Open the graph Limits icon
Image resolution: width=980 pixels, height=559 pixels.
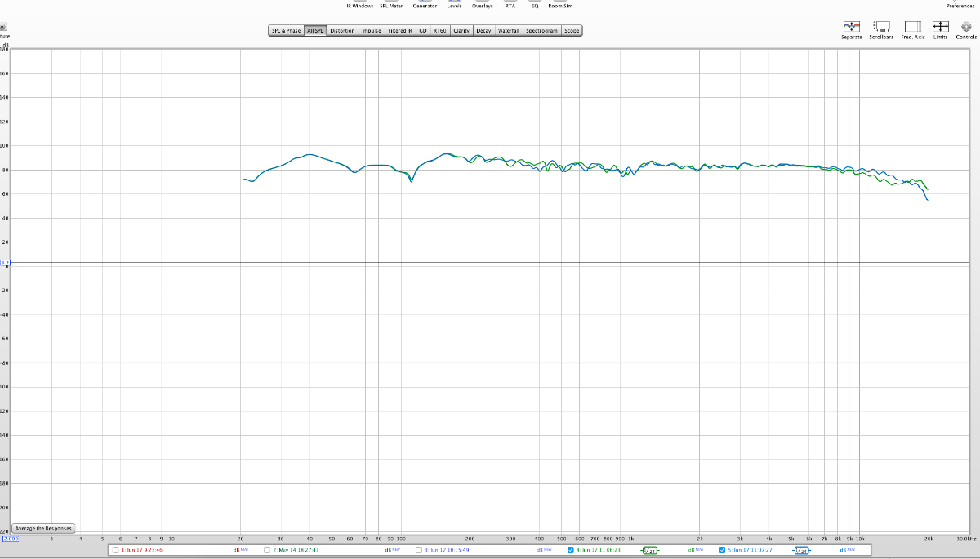tap(940, 27)
